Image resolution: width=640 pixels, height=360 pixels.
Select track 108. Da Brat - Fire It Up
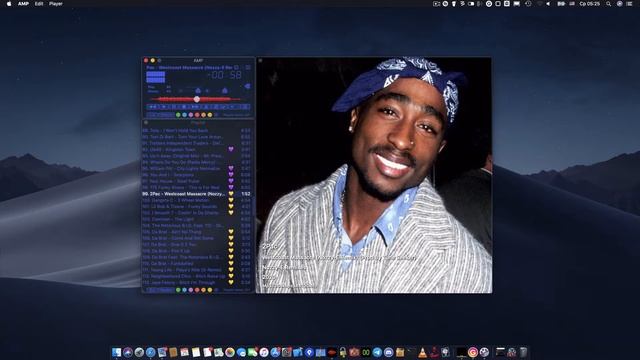pos(196,251)
